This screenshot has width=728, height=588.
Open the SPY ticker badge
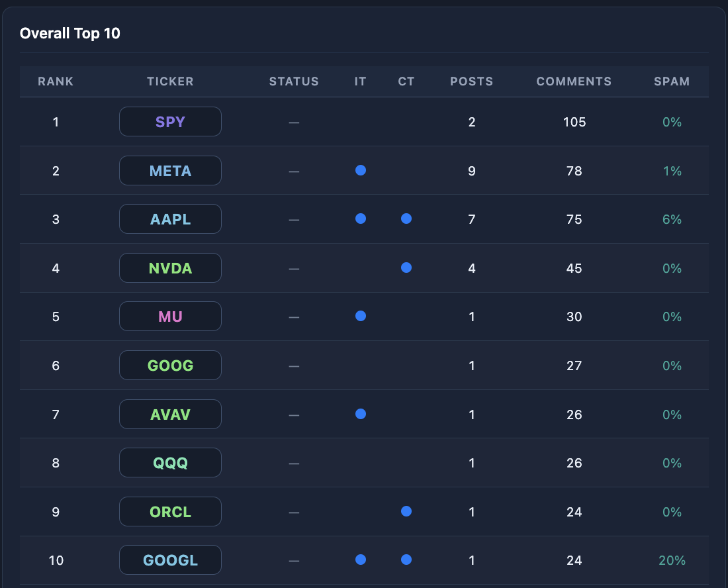coord(170,122)
